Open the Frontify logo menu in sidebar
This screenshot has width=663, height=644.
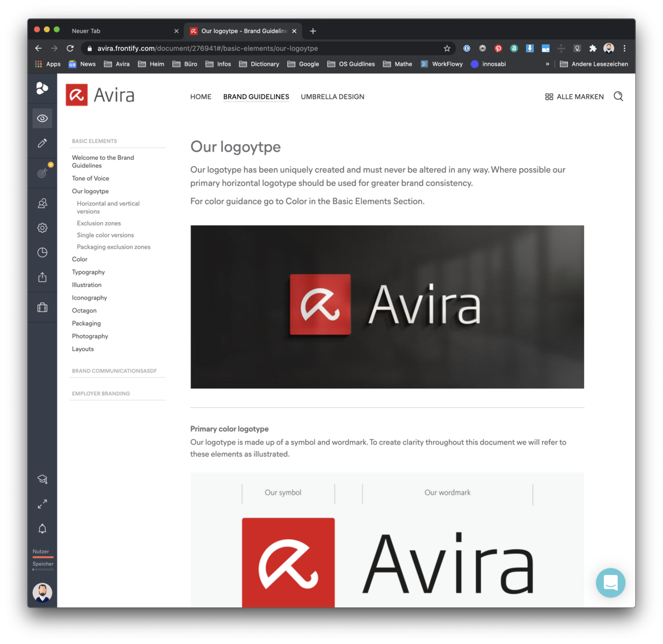pyautogui.click(x=42, y=88)
